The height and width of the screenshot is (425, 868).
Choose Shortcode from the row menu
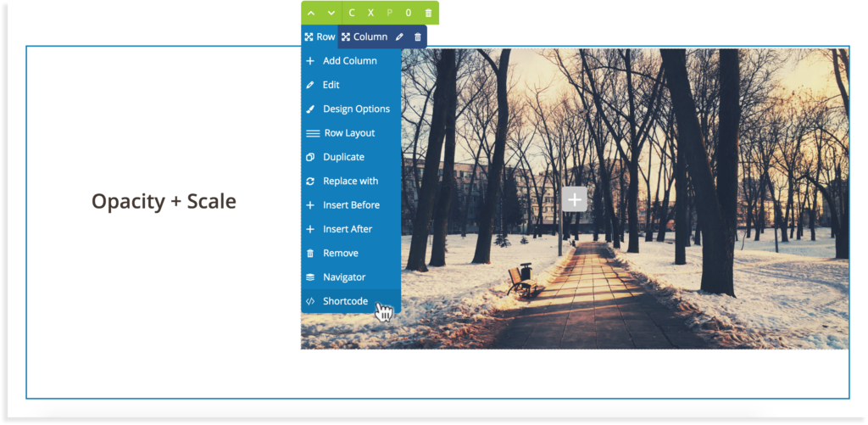coord(351,301)
